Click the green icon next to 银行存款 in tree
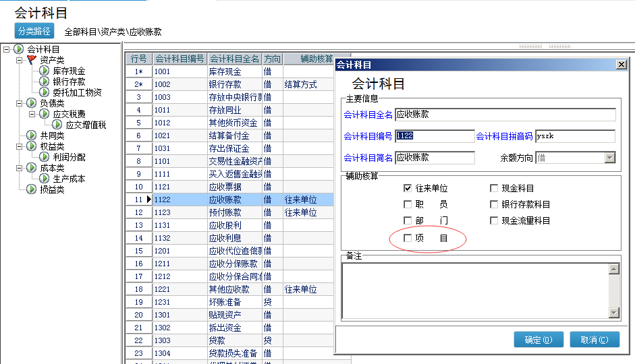 coord(44,82)
